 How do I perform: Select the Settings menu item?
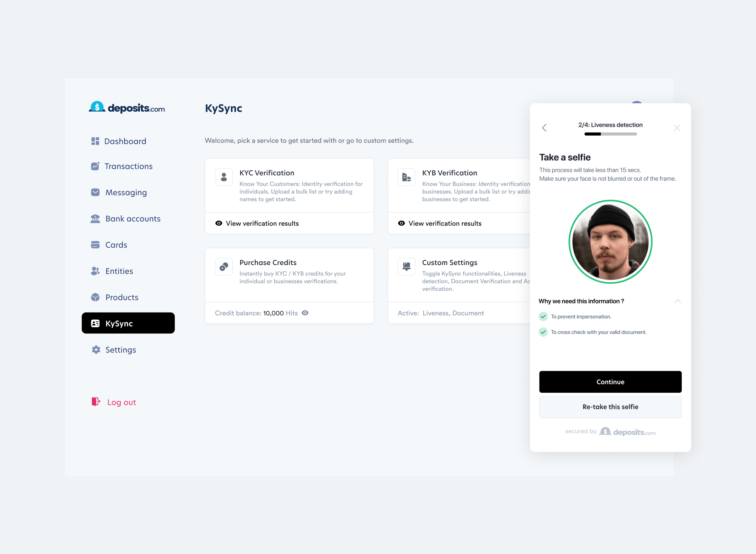tap(120, 349)
